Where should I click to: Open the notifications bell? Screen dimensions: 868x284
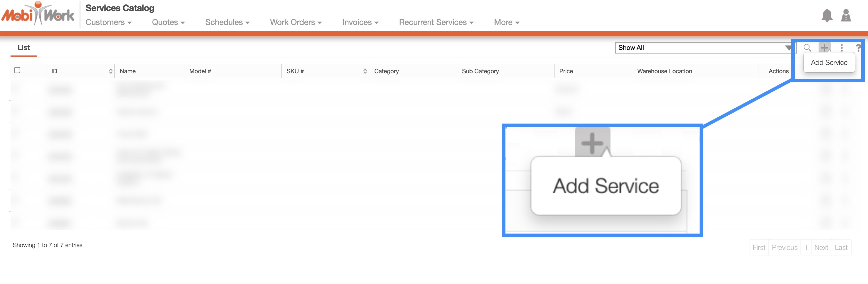(x=827, y=16)
